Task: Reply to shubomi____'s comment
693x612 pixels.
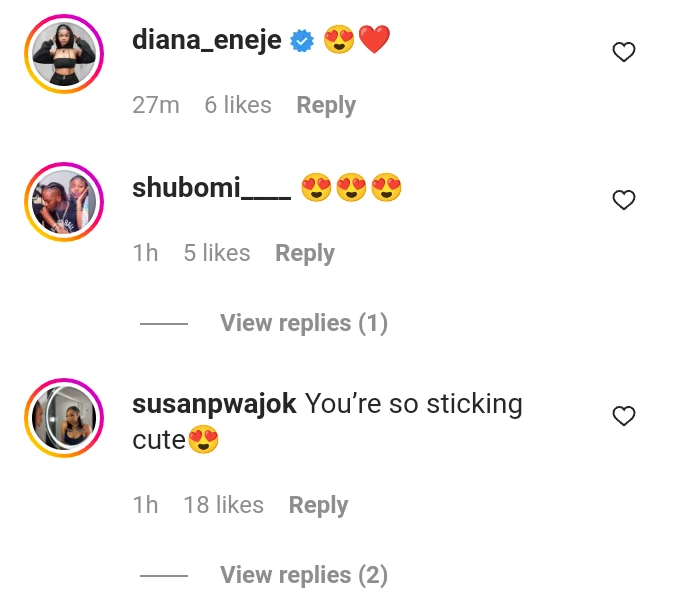Action: tap(305, 253)
